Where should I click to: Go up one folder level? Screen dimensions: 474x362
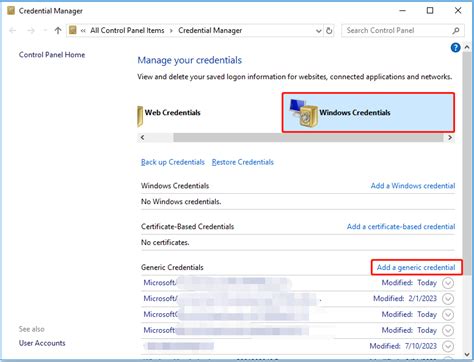[58, 31]
